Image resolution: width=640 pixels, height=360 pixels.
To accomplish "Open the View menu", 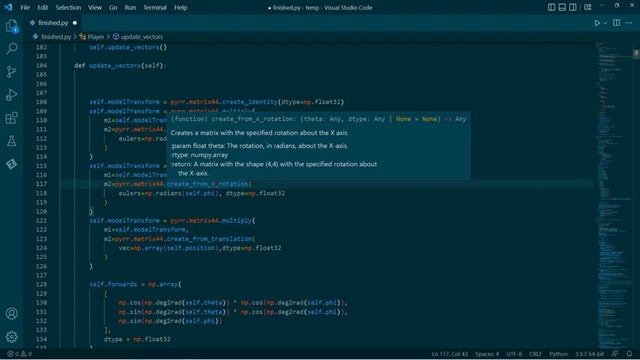I will (95, 7).
